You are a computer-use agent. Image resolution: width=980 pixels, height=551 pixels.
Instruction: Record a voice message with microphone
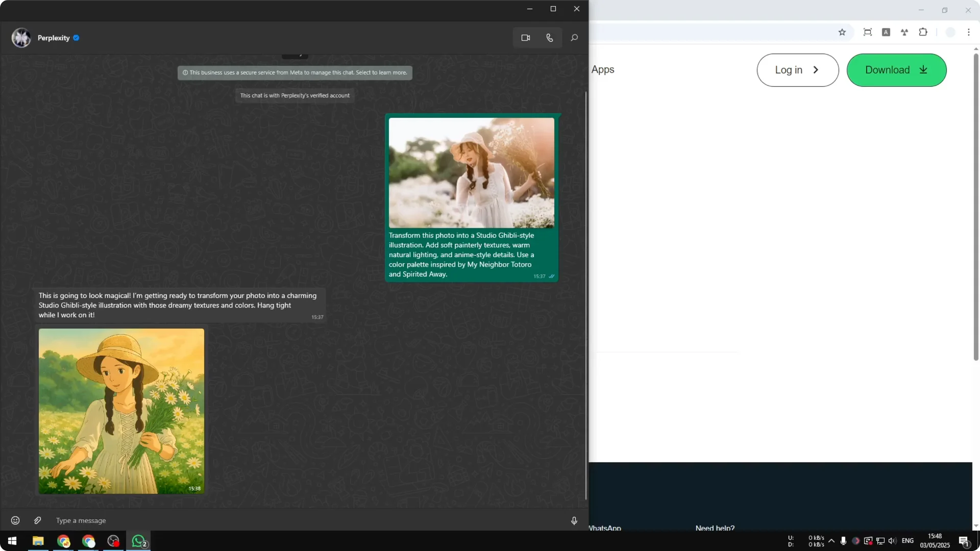click(574, 520)
